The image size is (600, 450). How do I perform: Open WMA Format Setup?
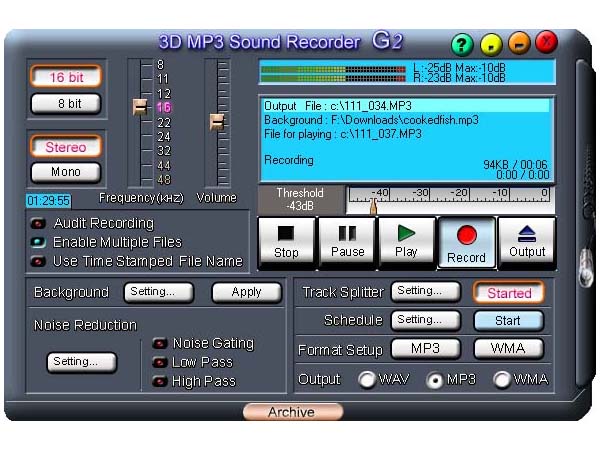pyautogui.click(x=509, y=349)
